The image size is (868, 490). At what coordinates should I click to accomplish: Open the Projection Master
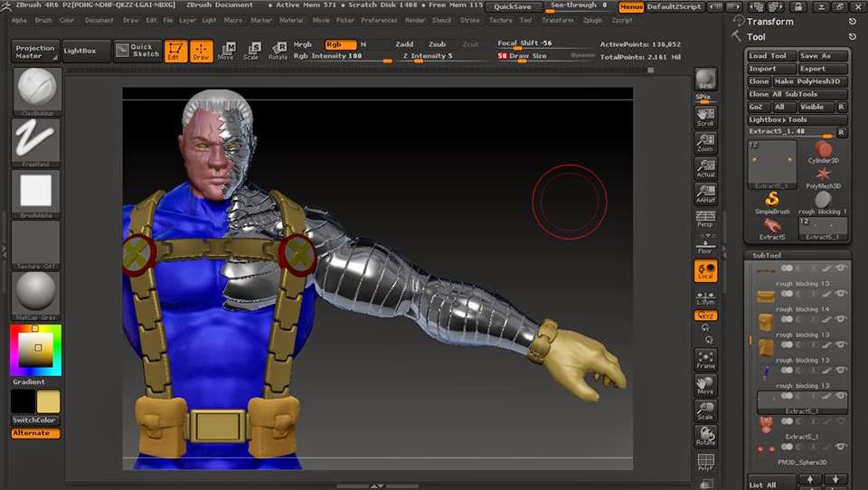(35, 52)
